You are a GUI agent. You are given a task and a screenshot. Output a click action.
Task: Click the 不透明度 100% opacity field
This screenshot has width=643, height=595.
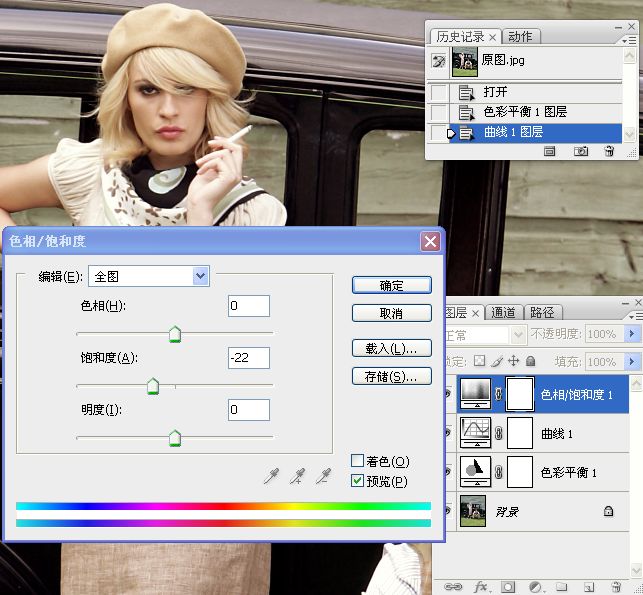click(604, 334)
